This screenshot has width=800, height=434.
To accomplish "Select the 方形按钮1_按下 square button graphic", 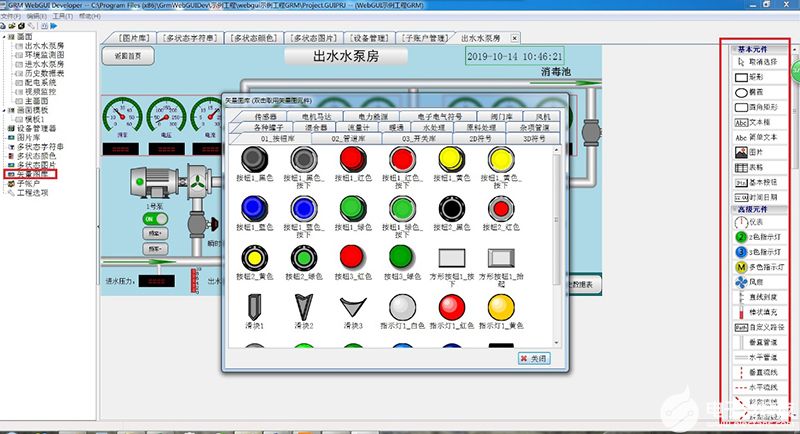I will click(452, 258).
